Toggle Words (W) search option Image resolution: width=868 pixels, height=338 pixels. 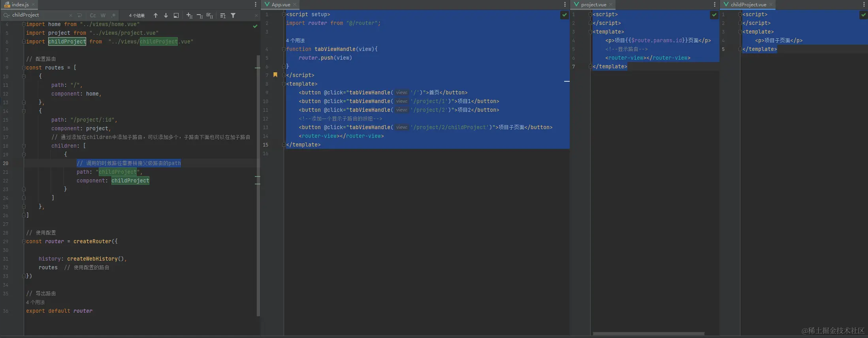tap(103, 15)
